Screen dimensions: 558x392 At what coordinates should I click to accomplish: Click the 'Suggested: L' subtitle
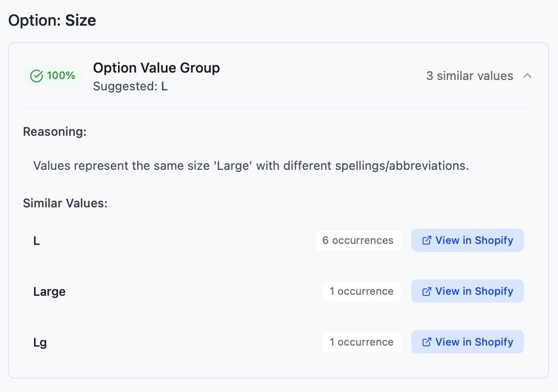coord(130,86)
